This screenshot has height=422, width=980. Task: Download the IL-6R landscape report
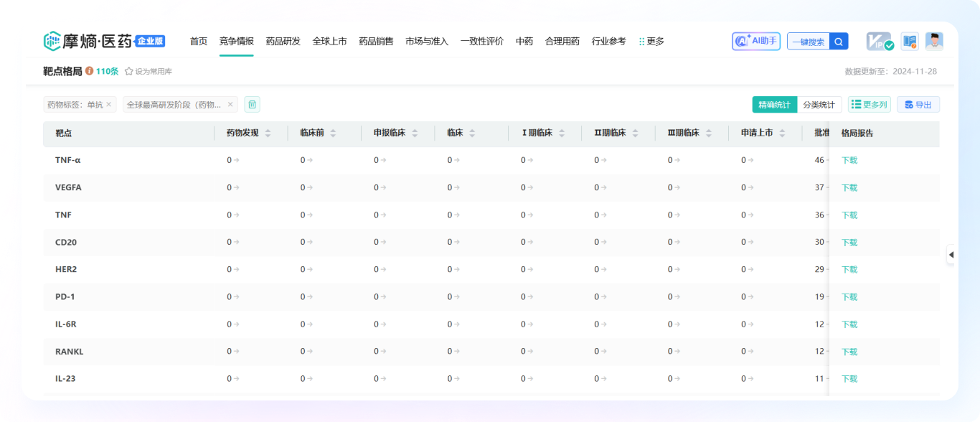click(x=849, y=324)
